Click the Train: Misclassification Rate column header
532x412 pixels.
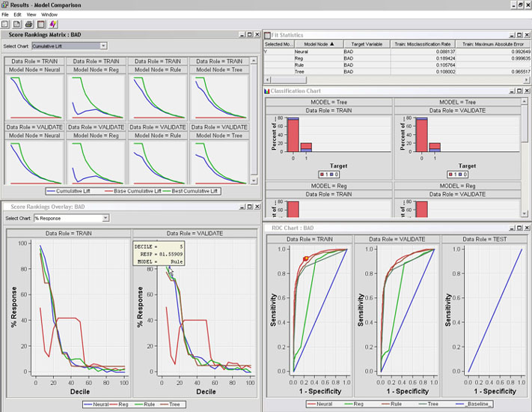(x=424, y=44)
